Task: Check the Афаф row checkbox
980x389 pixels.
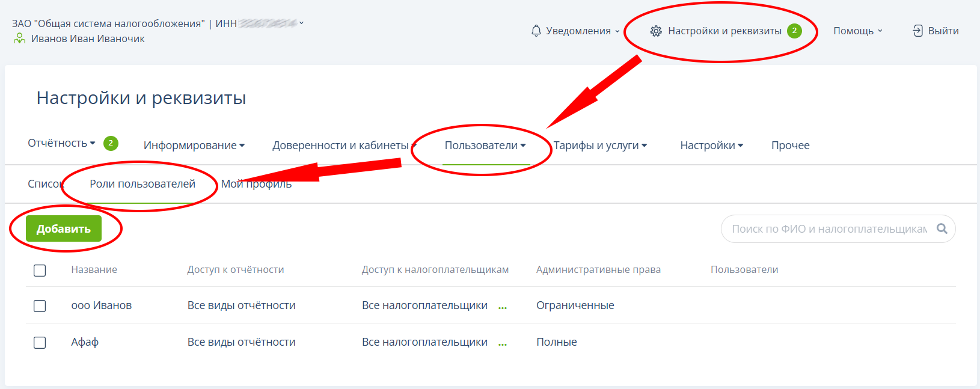Action: pos(40,342)
